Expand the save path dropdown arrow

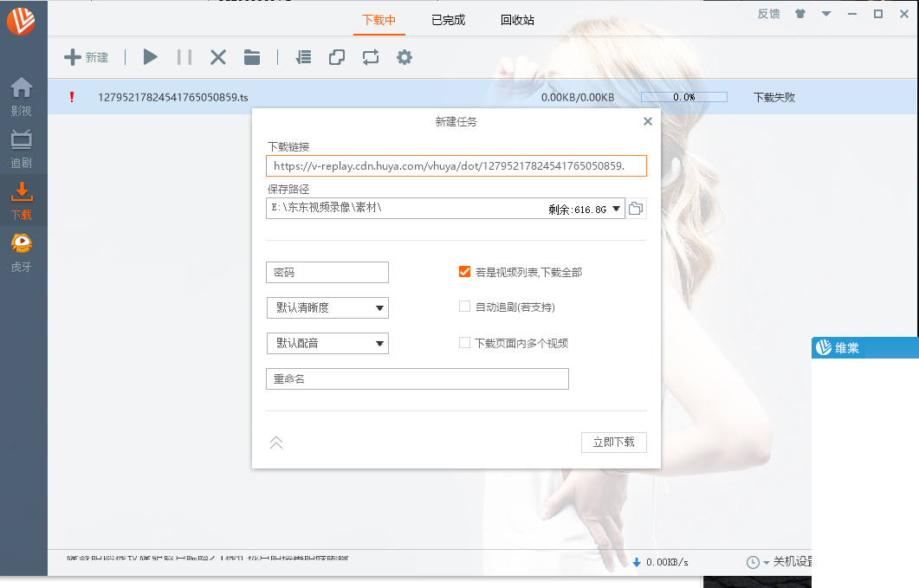(x=616, y=208)
